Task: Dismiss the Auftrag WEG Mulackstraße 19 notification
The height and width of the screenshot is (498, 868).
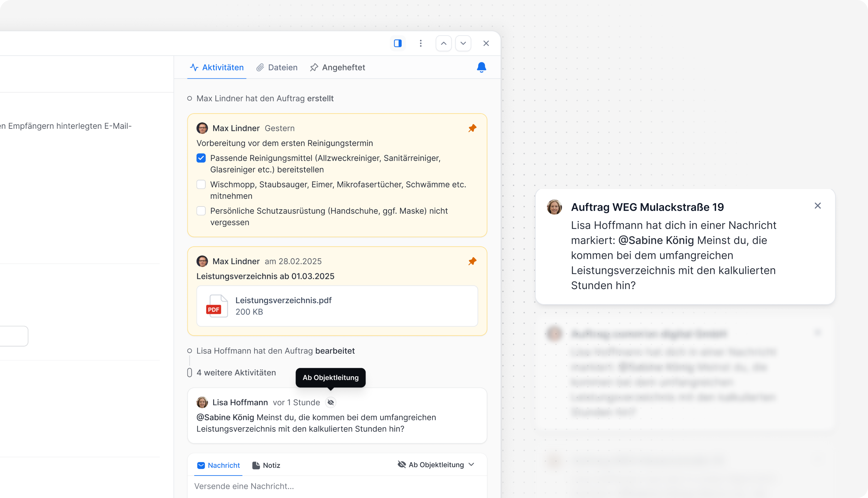Action: 817,206
